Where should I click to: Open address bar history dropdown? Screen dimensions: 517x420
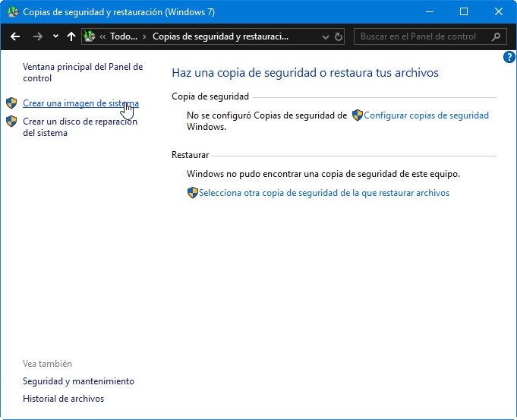pos(326,37)
